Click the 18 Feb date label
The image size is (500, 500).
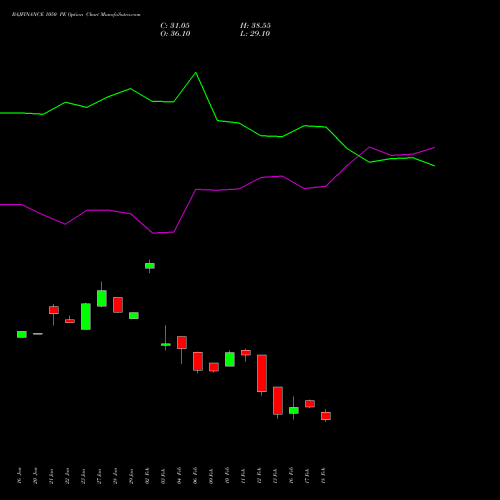point(323,476)
